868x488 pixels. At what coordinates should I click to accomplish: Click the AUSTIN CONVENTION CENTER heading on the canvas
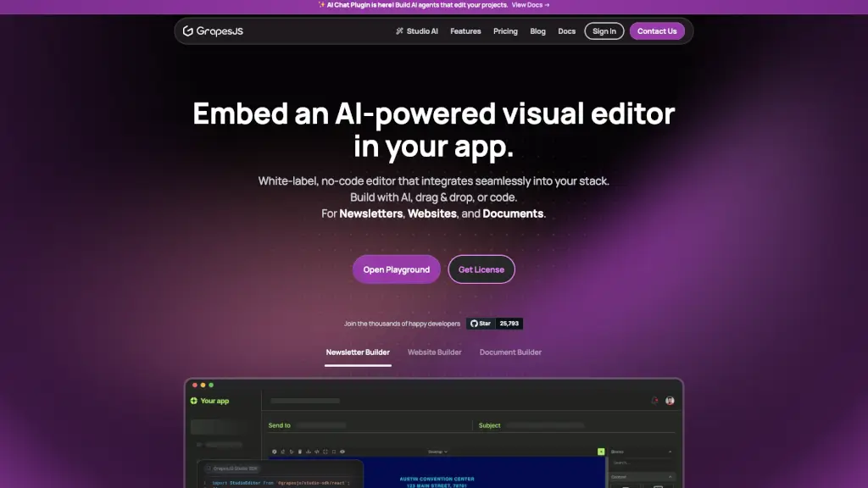tap(437, 480)
